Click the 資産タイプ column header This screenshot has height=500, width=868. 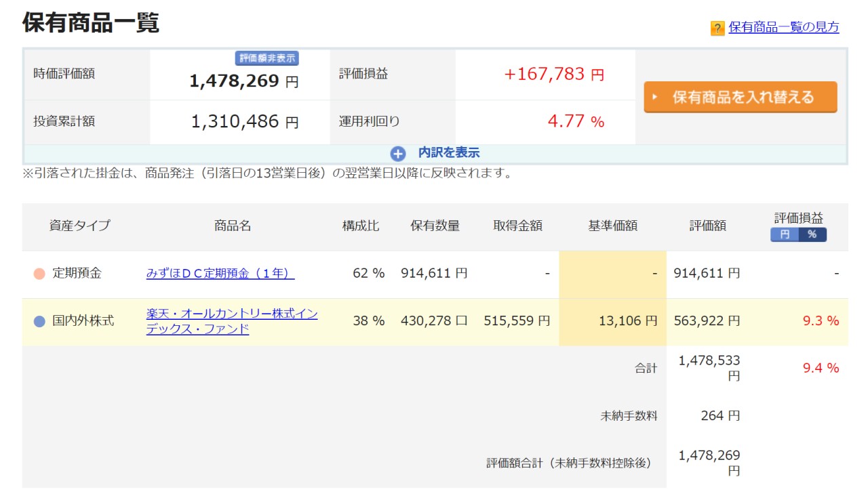pyautogui.click(x=79, y=226)
